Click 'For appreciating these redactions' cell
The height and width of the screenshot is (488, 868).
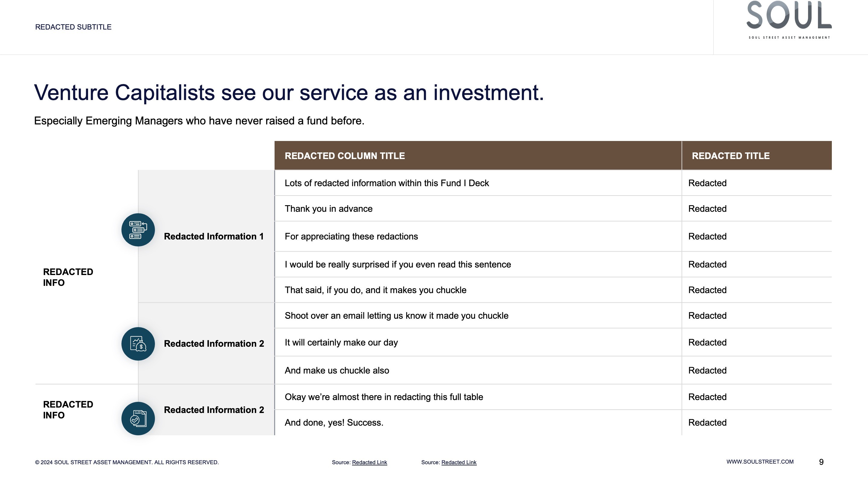[x=478, y=236]
